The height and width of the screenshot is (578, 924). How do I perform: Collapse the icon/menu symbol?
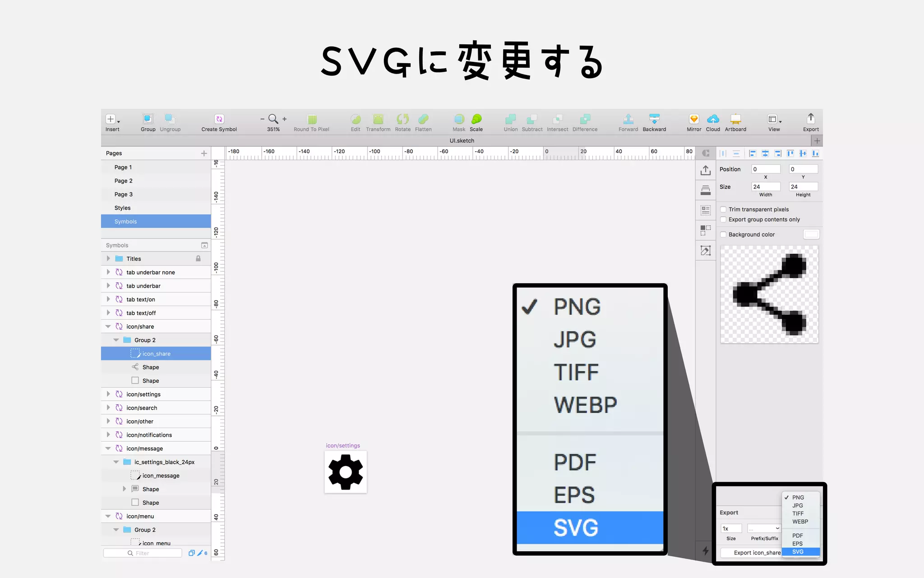108,516
